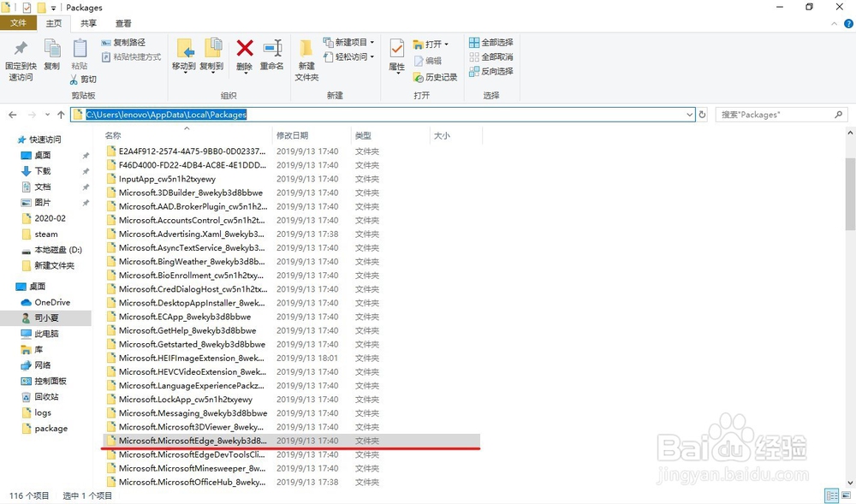The image size is (856, 504).
Task: Select OneDrive in navigation pane
Action: 45,302
